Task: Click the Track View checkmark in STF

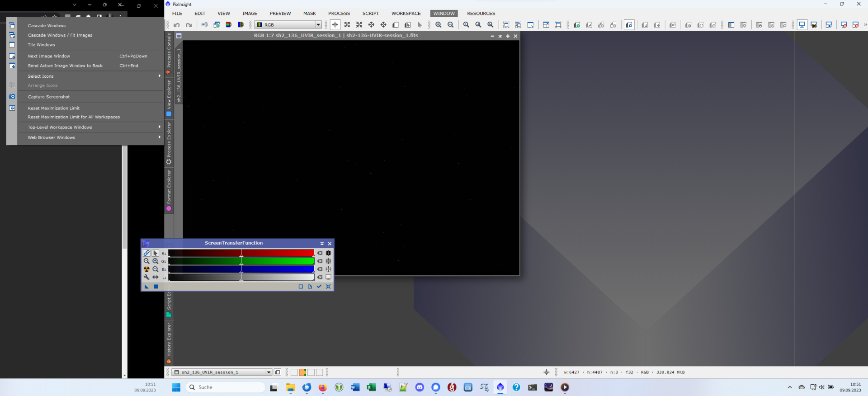Action: pyautogui.click(x=319, y=287)
